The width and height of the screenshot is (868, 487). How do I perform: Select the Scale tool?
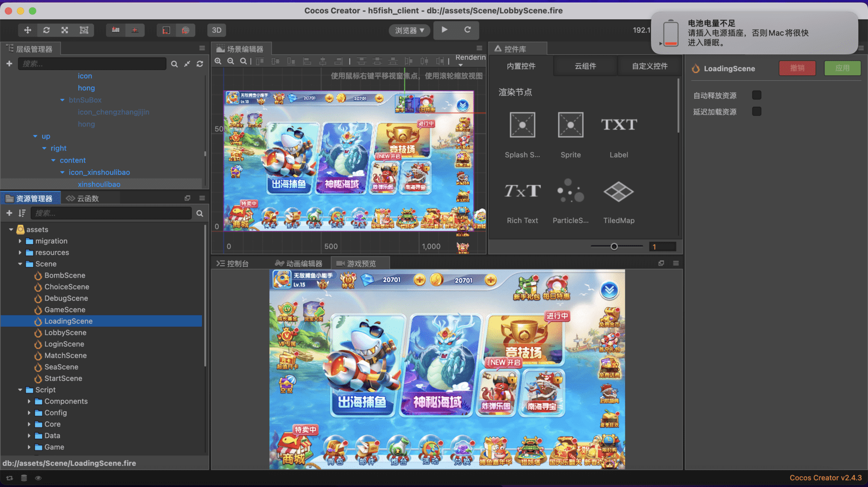[x=65, y=30]
